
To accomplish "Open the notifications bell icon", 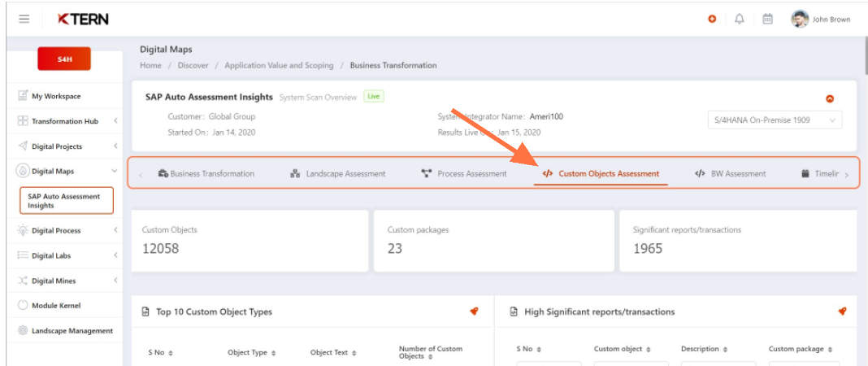I will 740,19.
